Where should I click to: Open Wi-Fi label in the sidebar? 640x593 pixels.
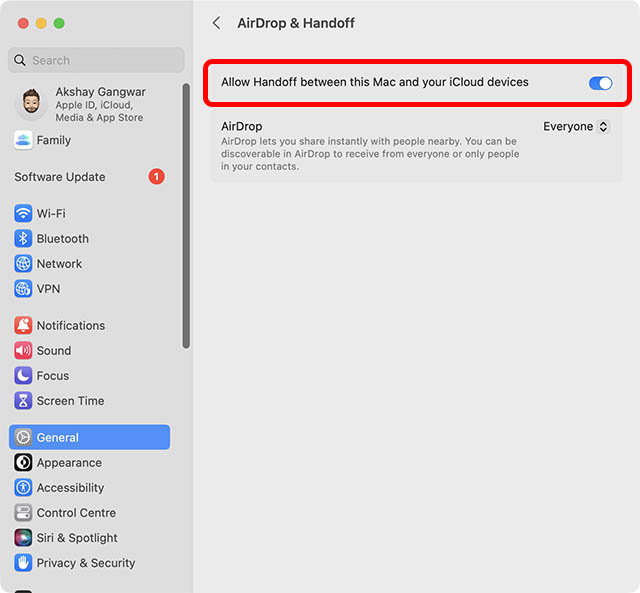[x=51, y=213]
